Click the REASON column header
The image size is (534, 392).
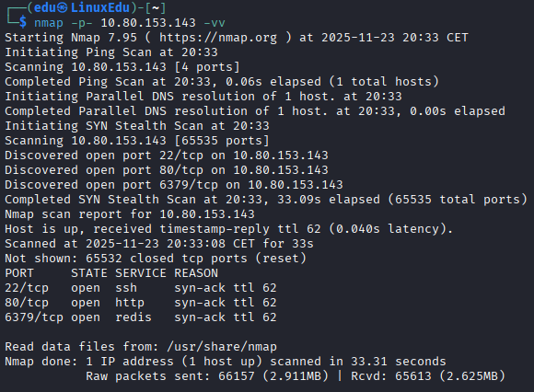196,273
